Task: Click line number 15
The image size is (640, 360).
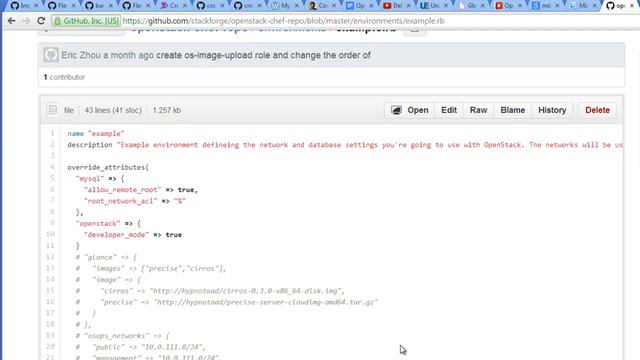Action: (50, 291)
